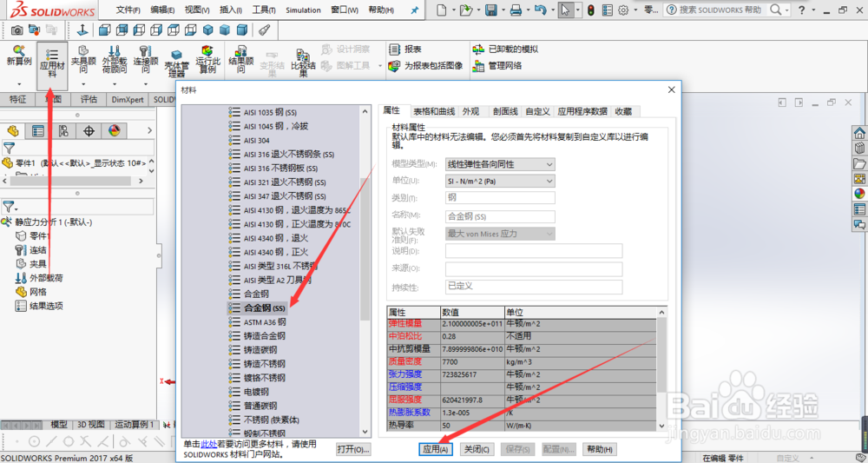868x463 pixels.
Task: Expand the dropdown arrow under New Study
Action: pyautogui.click(x=19, y=84)
